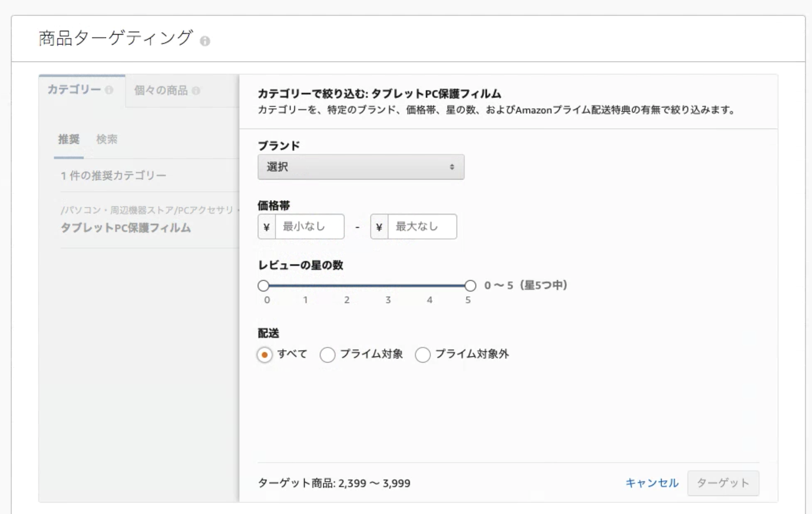Click info icon on カテゴリー tab
812x514 pixels.
(x=109, y=90)
